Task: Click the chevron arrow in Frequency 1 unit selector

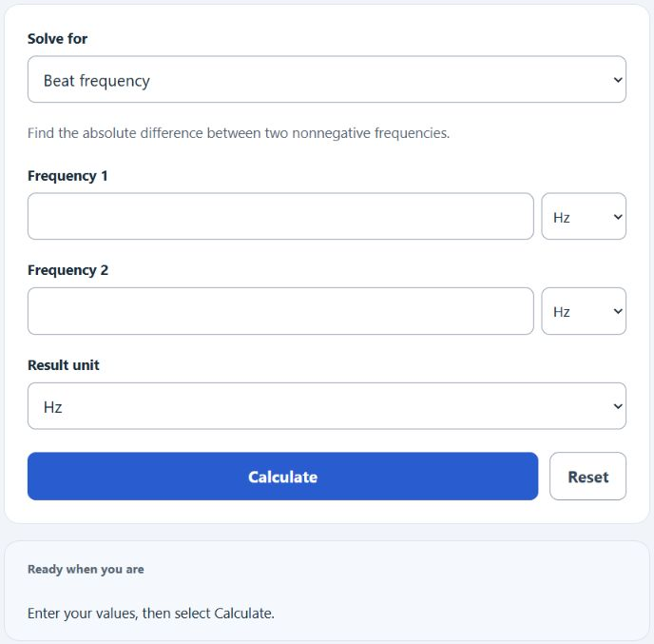Action: pyautogui.click(x=618, y=217)
